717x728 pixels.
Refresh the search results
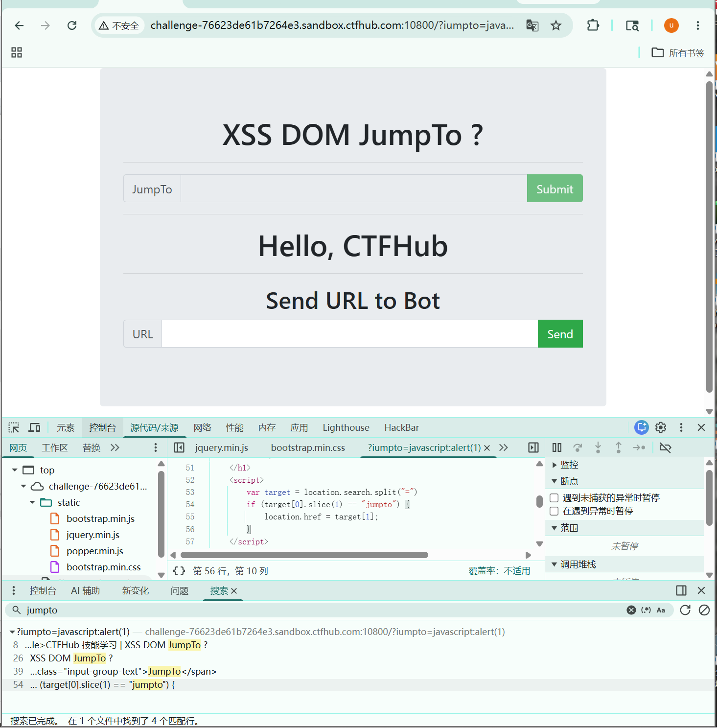pos(685,610)
